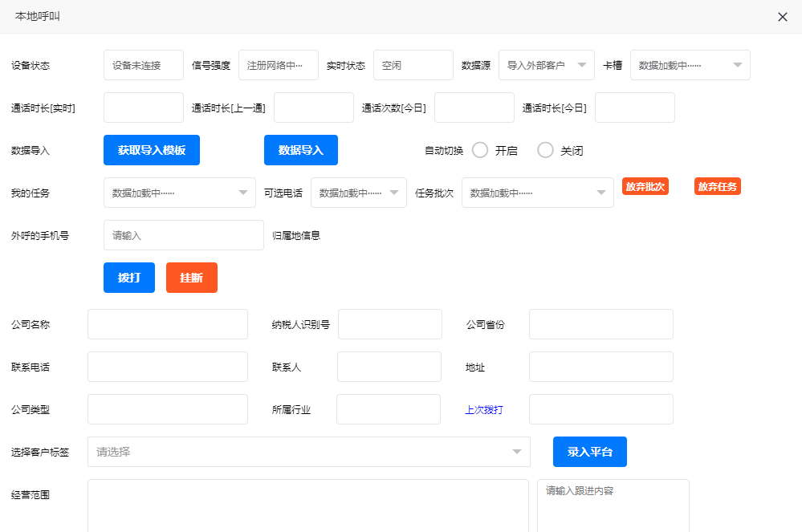Image resolution: width=802 pixels, height=532 pixels.
Task: Click the 通话时长[上一通] field
Action: coord(314,108)
